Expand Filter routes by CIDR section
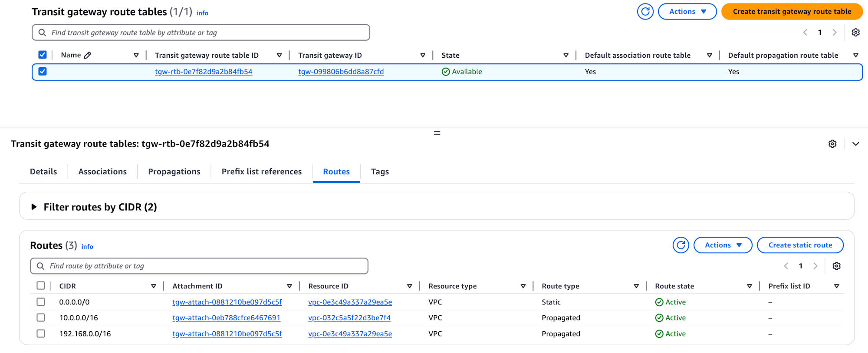Image resolution: width=868 pixels, height=353 pixels. coord(34,207)
